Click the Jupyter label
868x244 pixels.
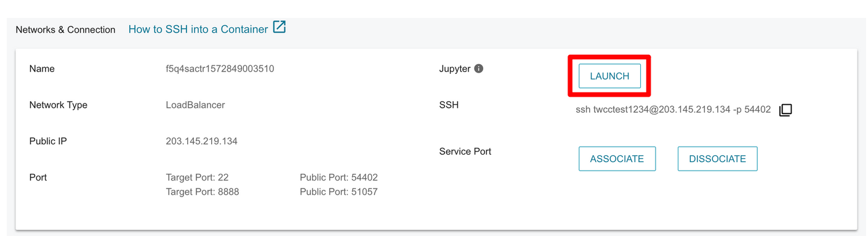pos(455,69)
